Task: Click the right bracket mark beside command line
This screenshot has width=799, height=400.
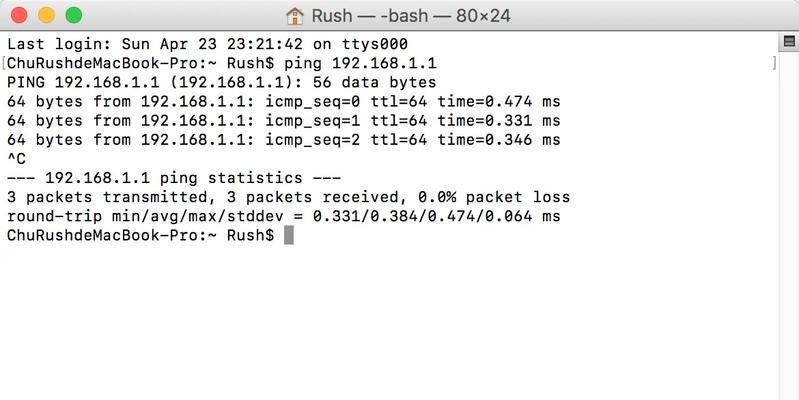Action: [775, 64]
